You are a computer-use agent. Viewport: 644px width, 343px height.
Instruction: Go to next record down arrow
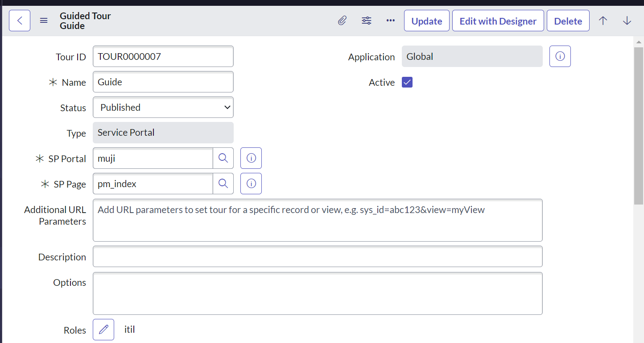[x=627, y=21]
